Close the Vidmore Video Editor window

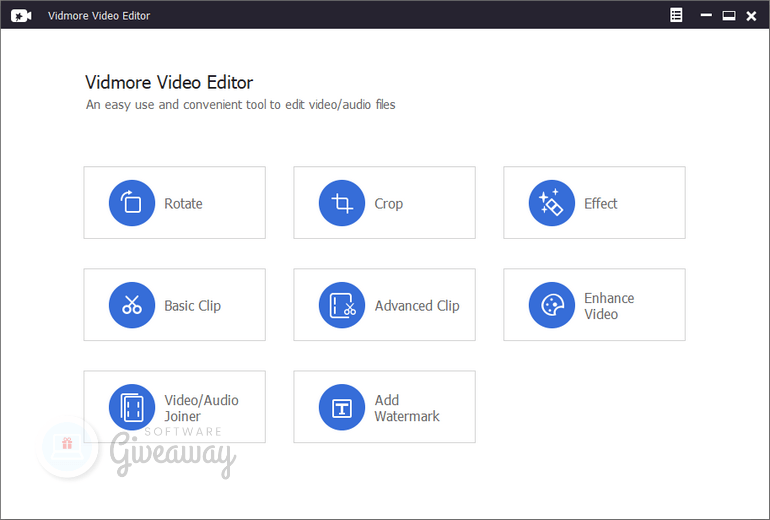751,16
